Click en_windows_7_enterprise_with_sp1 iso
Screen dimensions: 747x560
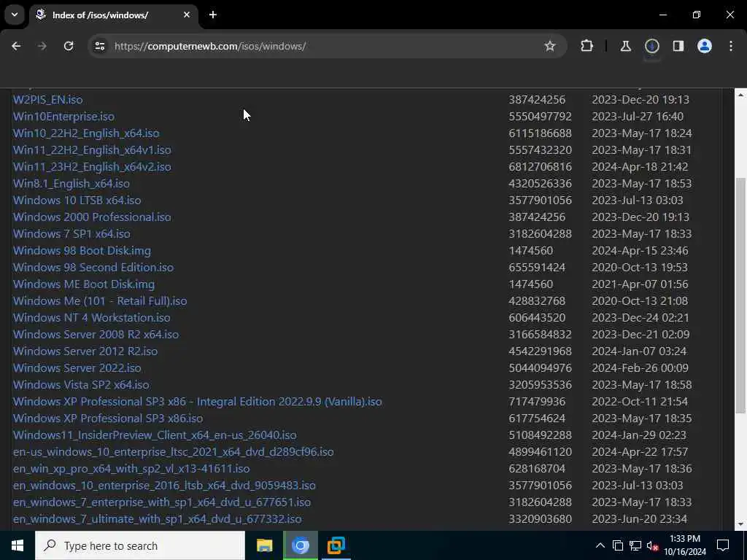162,502
